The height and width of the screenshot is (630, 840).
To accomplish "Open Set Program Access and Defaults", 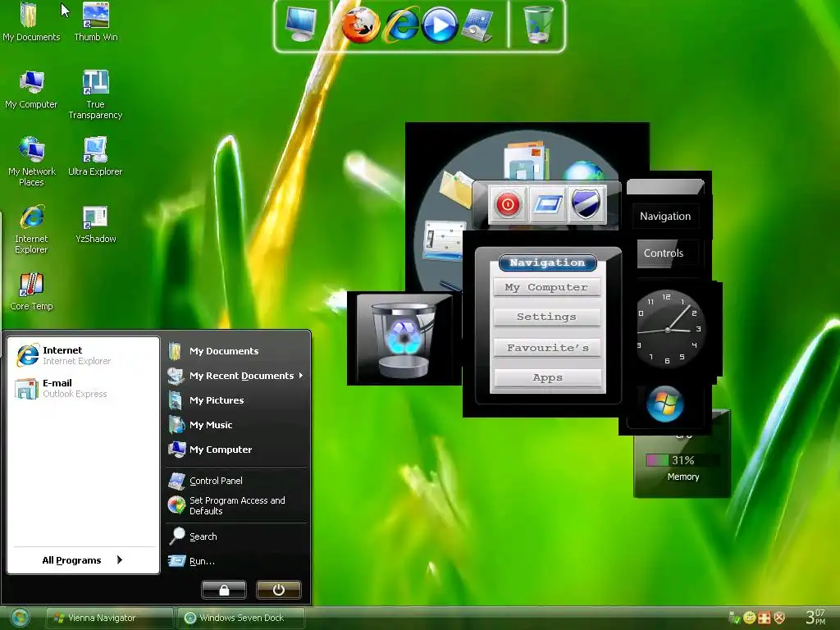I will [x=235, y=505].
